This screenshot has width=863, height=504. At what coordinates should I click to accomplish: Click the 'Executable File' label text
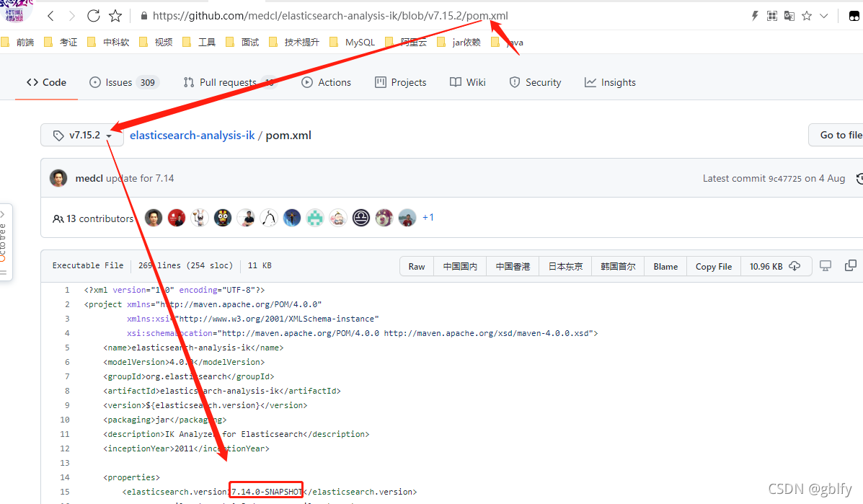point(88,265)
